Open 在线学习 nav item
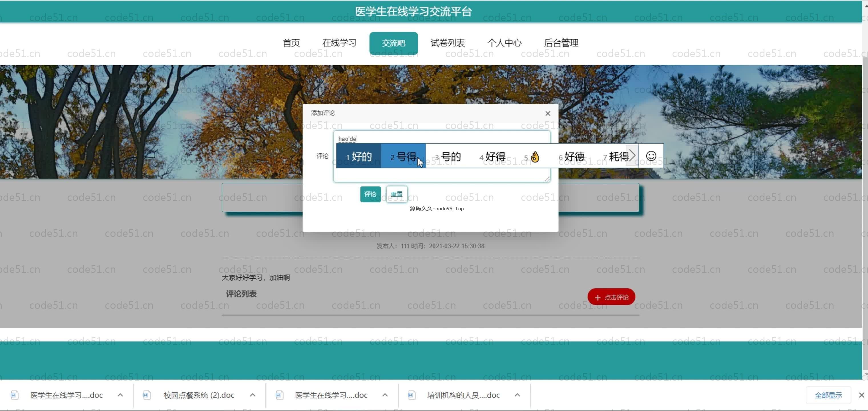Screen dimensions: 868x411 coord(339,43)
